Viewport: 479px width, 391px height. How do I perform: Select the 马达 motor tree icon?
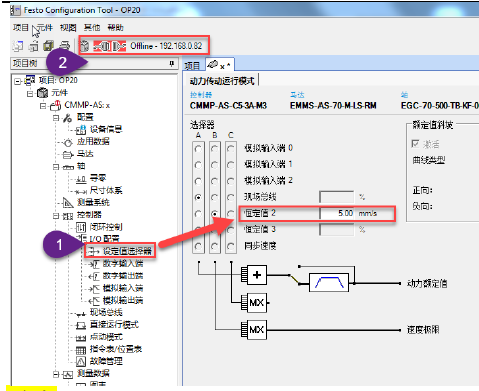click(68, 155)
